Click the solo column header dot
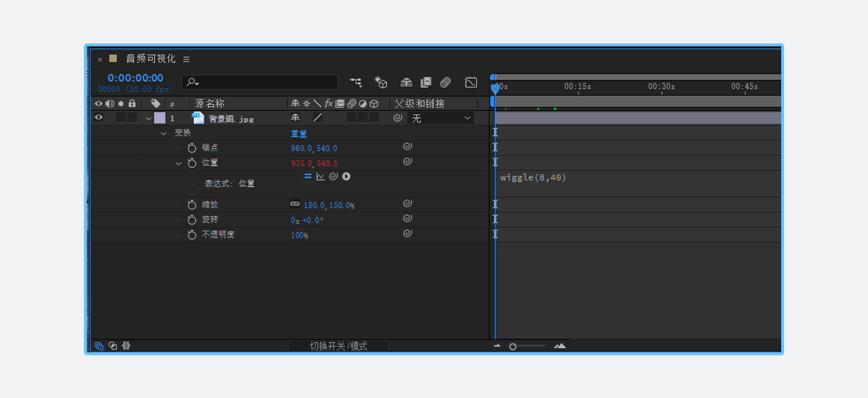 click(x=121, y=104)
